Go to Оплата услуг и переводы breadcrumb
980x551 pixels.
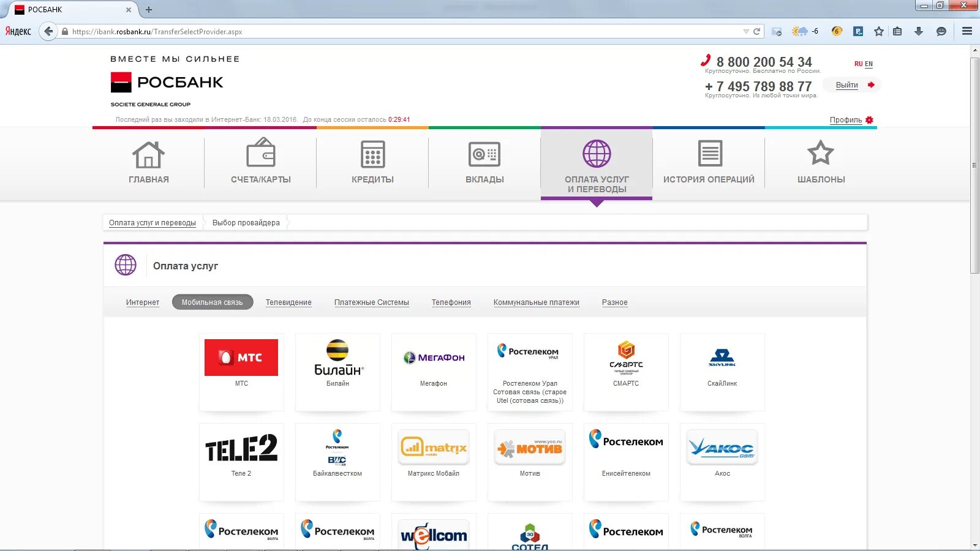point(153,223)
